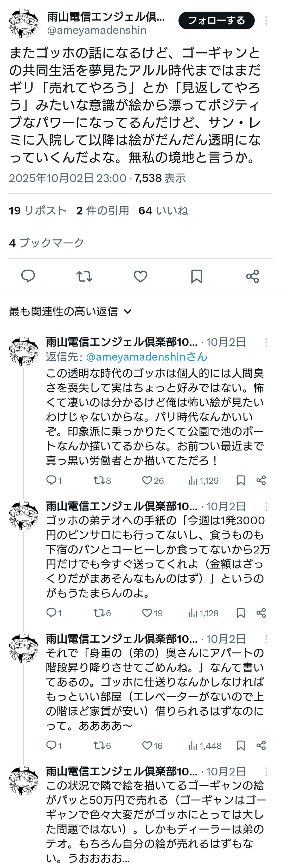Share the main post

(x=252, y=276)
